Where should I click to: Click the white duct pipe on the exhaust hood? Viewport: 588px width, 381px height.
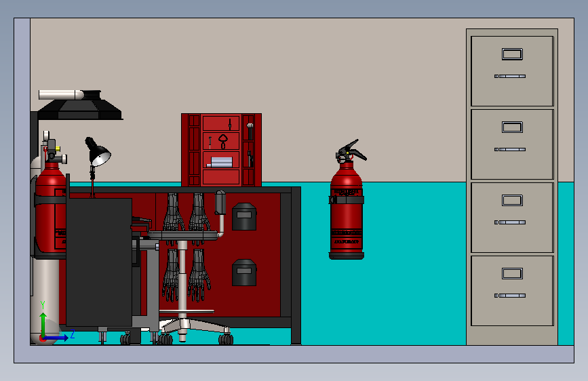(61, 95)
